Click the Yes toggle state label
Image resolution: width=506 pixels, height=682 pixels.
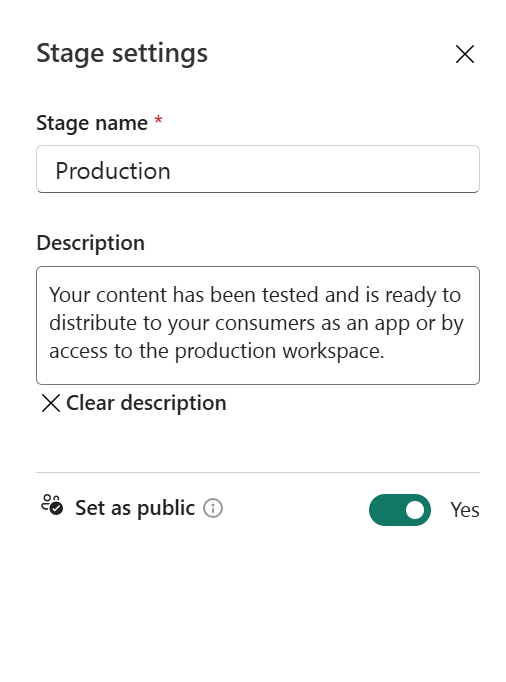pos(465,510)
